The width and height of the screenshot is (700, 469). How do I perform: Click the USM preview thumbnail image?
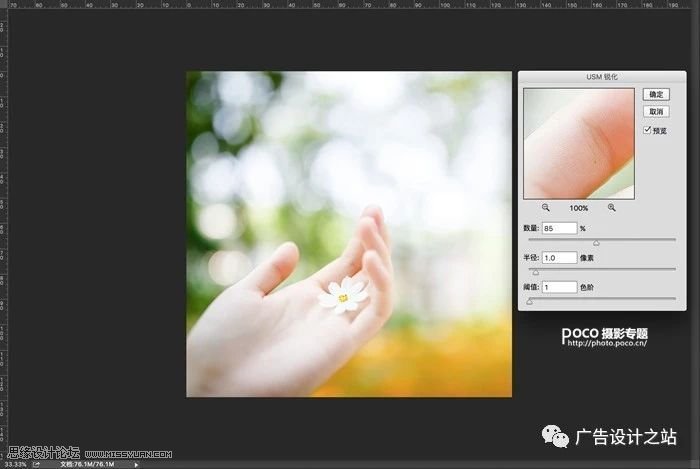point(578,143)
